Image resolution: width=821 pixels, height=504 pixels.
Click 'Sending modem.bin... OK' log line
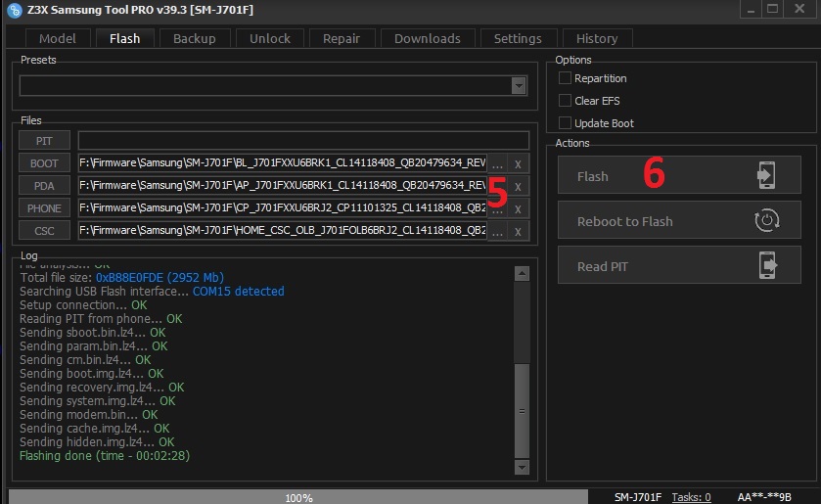click(x=88, y=414)
